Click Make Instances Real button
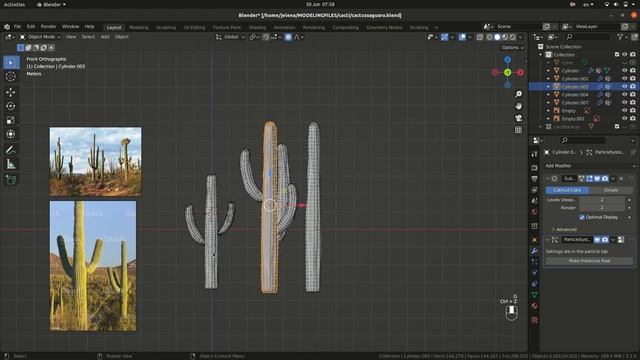The width and height of the screenshot is (640, 360). tap(589, 260)
